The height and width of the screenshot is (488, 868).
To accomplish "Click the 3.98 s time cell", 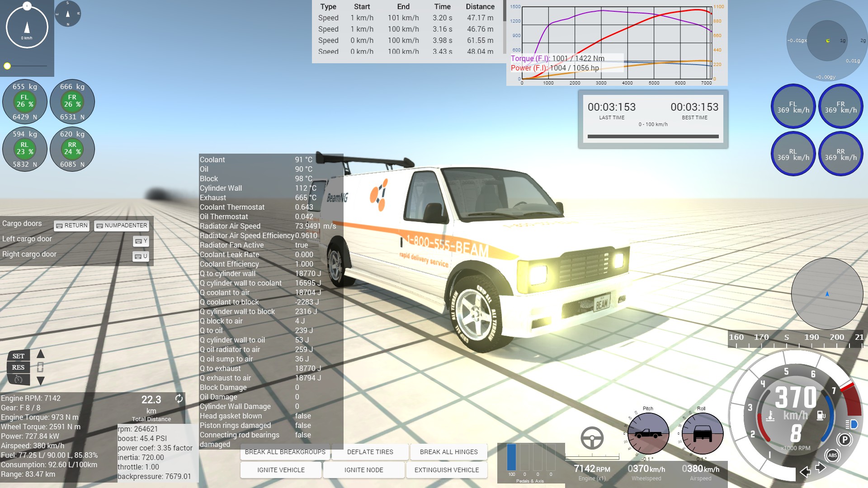I will point(442,41).
